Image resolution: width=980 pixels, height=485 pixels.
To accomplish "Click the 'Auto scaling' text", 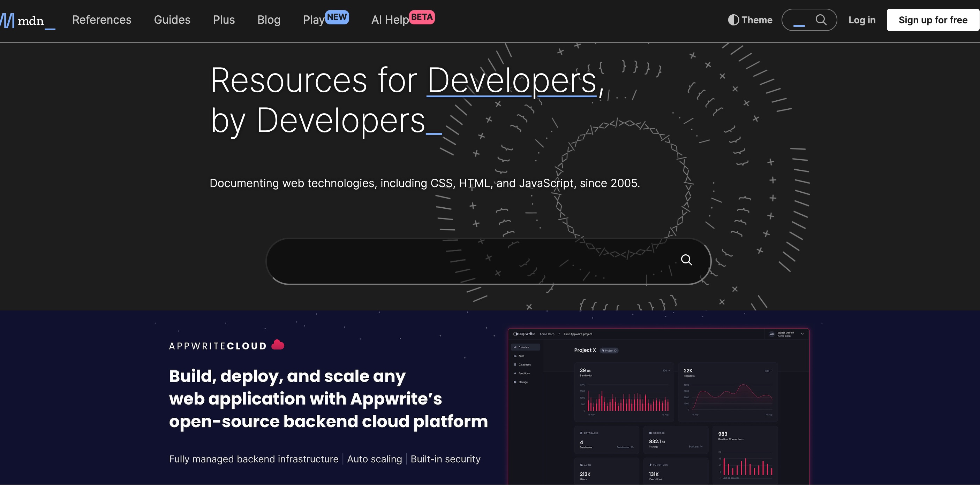I will click(374, 459).
